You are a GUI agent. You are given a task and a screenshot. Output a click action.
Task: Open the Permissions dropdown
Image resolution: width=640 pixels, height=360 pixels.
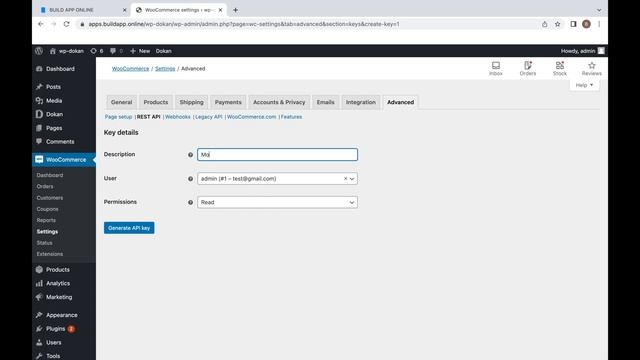coord(277,202)
